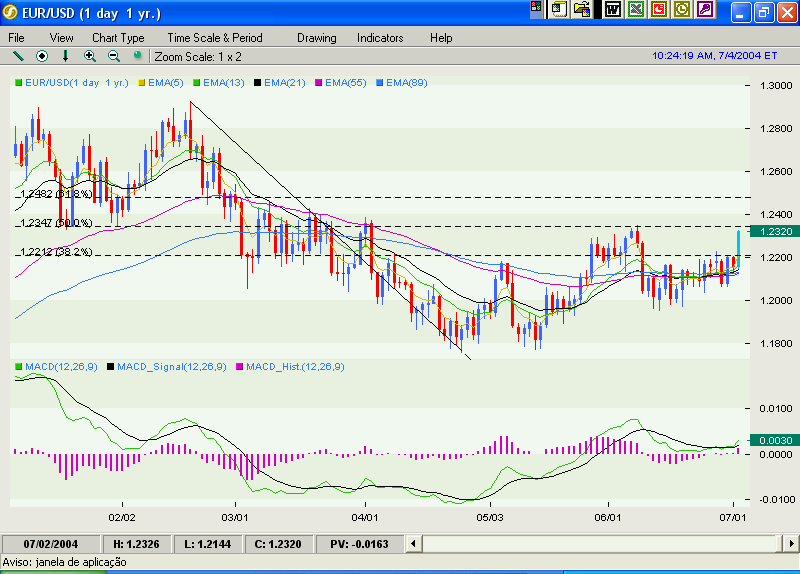The height and width of the screenshot is (574, 800).
Task: Zoom in using the magnifier plus icon
Action: coord(90,56)
